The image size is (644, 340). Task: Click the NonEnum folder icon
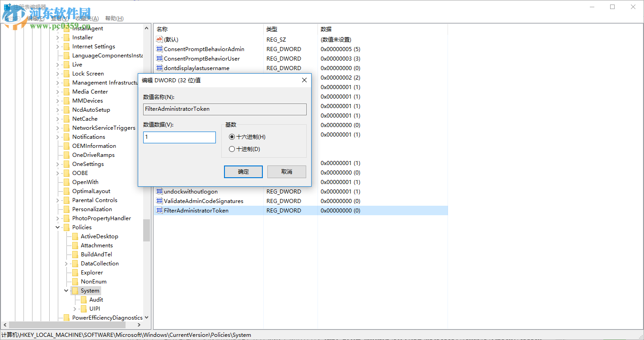[x=75, y=281]
